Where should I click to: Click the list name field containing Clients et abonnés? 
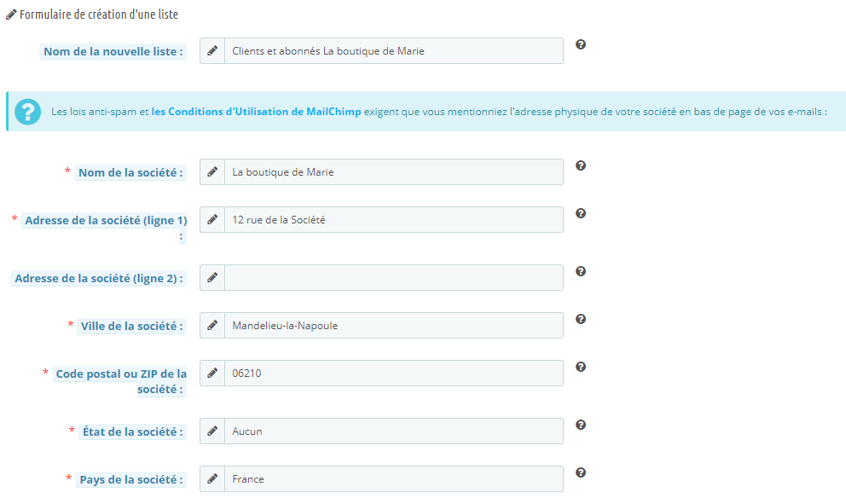393,51
